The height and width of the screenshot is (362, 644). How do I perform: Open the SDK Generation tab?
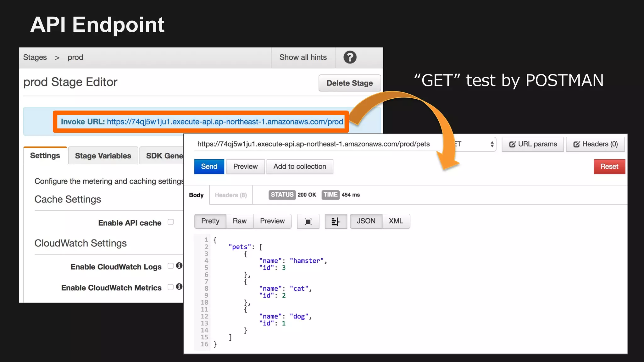tap(162, 156)
